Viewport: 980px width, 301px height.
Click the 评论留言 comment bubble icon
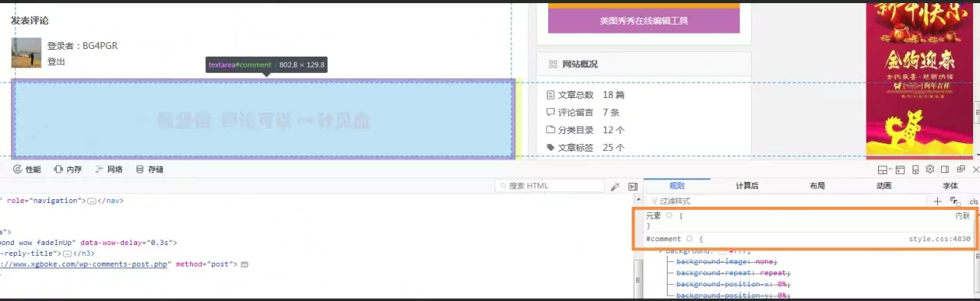550,113
